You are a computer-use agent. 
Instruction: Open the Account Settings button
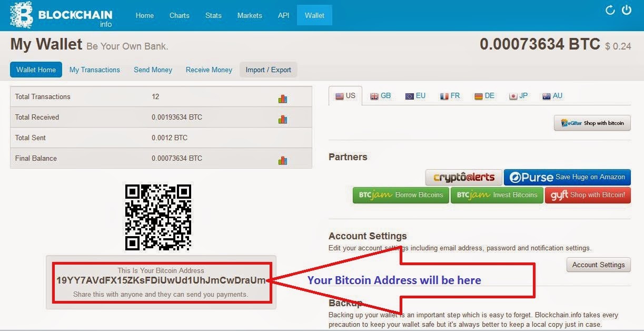coord(599,265)
